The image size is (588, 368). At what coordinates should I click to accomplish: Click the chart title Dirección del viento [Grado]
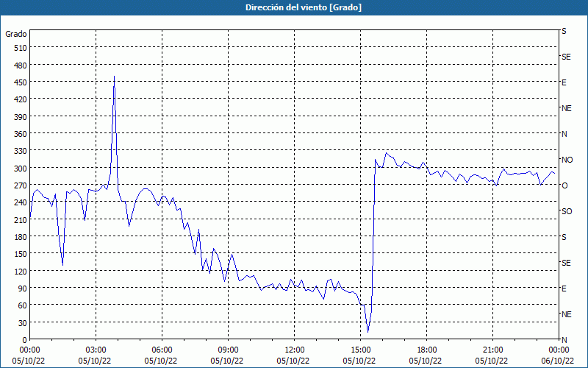coord(304,7)
